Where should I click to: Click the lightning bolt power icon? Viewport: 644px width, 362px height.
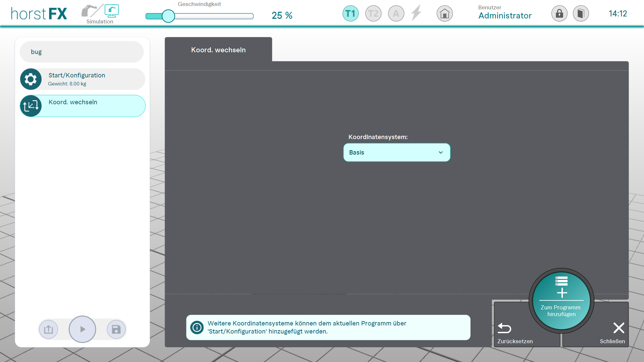pyautogui.click(x=416, y=13)
